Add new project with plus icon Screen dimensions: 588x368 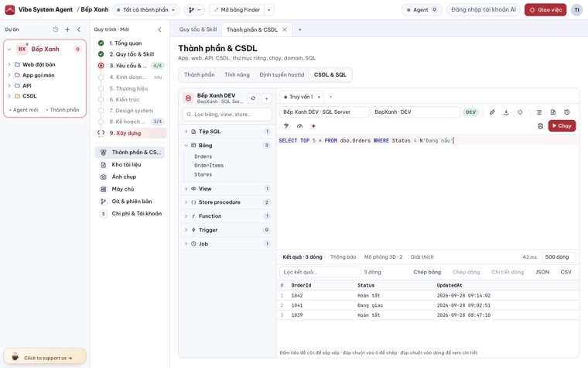tap(67, 29)
